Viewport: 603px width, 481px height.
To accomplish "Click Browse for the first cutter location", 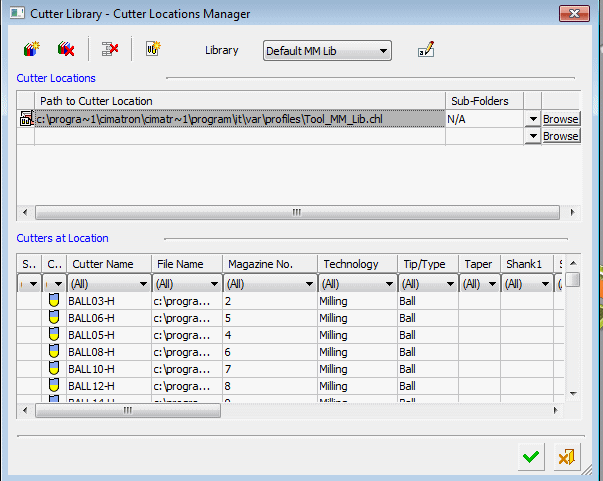I will [x=560, y=119].
